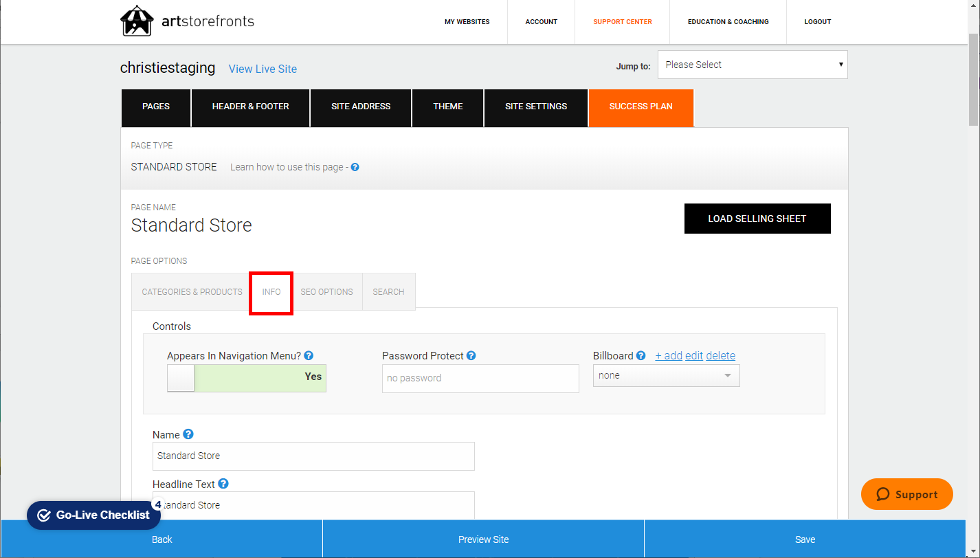
Task: Select CATEGORIES & PRODUCTS page option tab
Action: (x=192, y=292)
